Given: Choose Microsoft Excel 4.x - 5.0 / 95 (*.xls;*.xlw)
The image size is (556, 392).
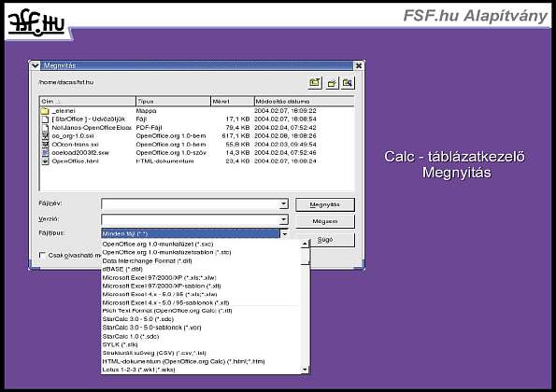Looking at the screenshot, I should point(159,294).
